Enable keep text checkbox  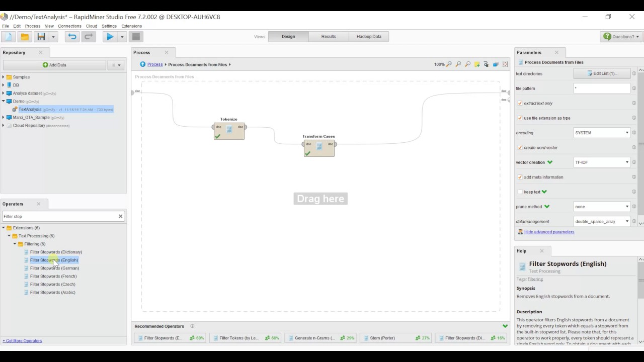pos(520,192)
